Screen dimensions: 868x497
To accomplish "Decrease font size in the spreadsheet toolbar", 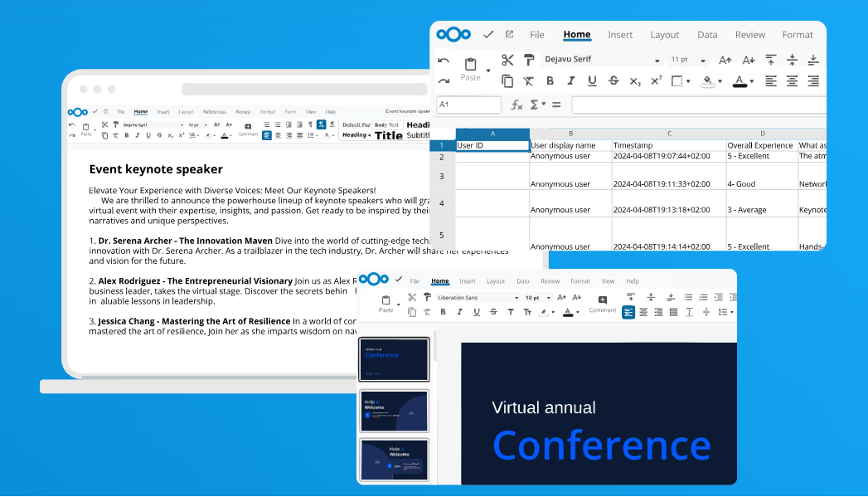I will (x=749, y=60).
